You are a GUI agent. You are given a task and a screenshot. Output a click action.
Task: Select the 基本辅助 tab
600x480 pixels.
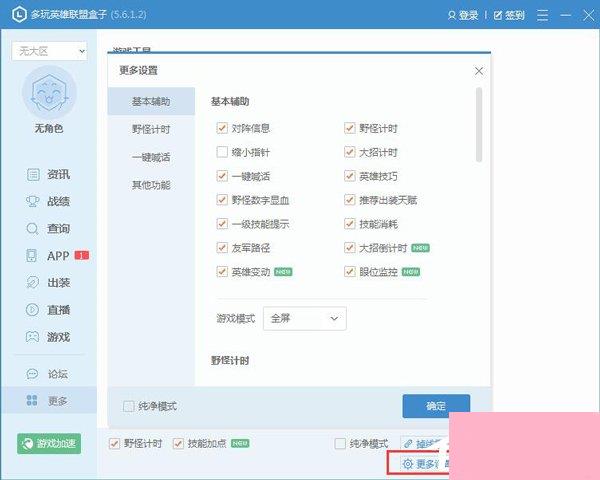click(151, 101)
